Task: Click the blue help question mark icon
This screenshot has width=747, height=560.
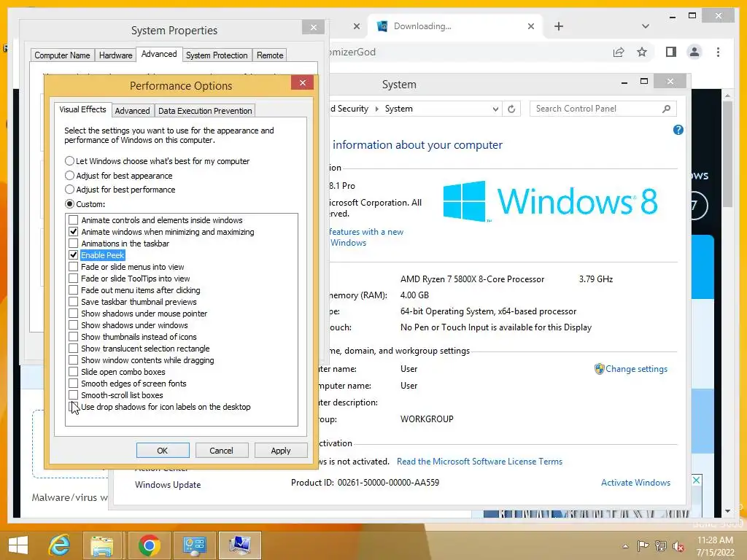Action: click(678, 130)
